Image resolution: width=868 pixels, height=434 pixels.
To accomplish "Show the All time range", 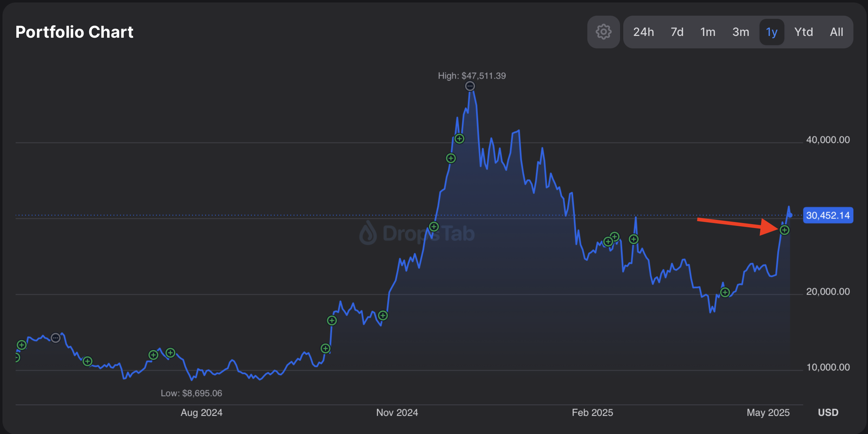I will tap(836, 32).
